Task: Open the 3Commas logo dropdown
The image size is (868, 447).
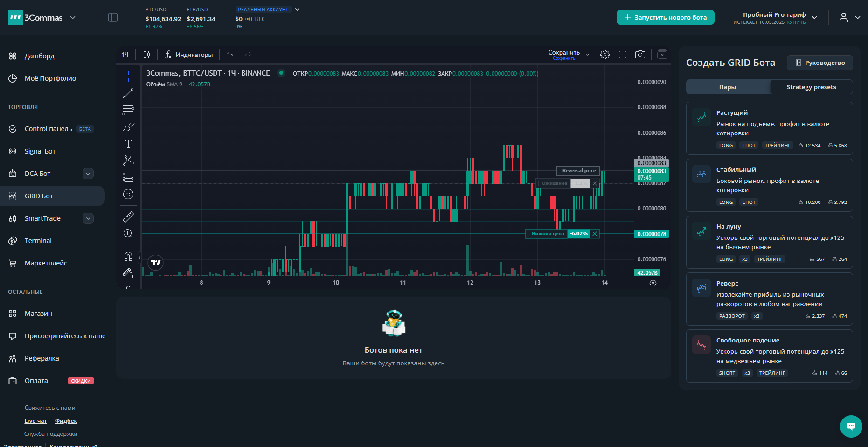Action: point(73,17)
